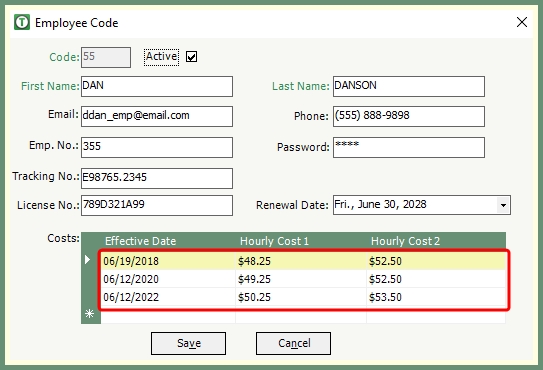The height and width of the screenshot is (370, 543).
Task: Select the current row arrow indicator in Costs grid
Action: point(88,259)
